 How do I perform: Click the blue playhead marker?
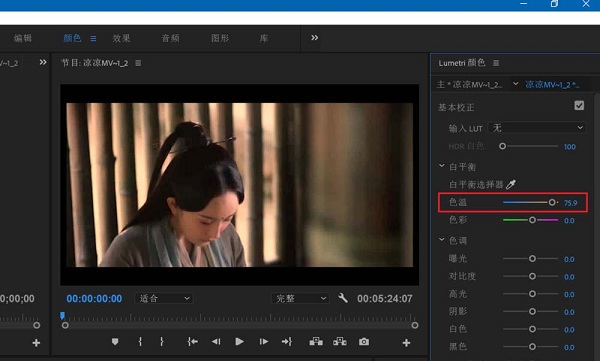coord(62,316)
